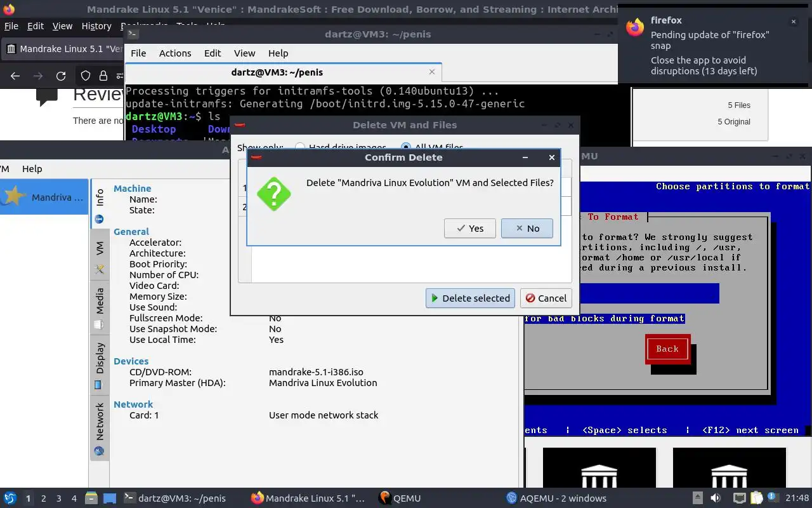Activate the QEMU taskbar entry
The width and height of the screenshot is (812, 508).
coord(400,498)
